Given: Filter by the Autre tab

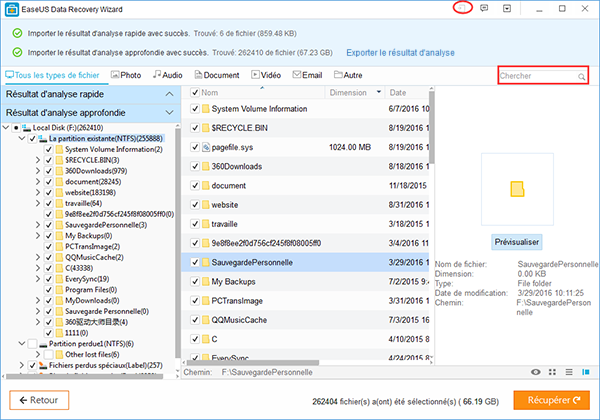Looking at the screenshot, I should point(348,75).
